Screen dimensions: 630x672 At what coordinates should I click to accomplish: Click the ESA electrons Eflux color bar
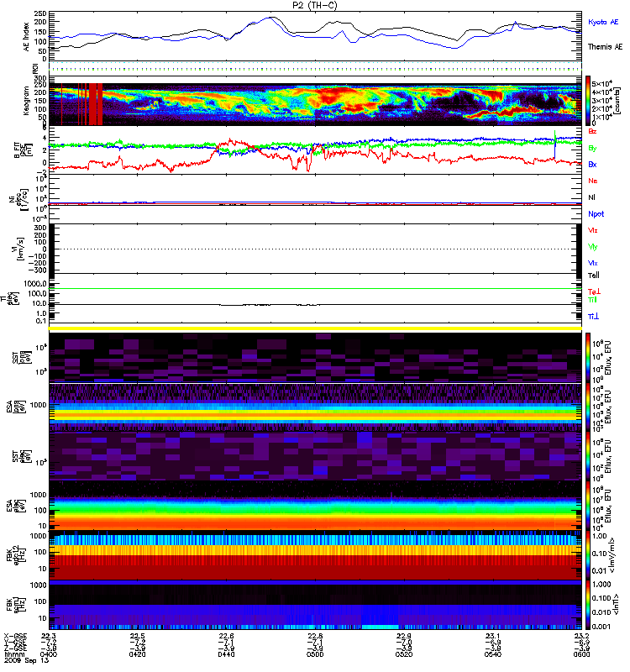tap(588, 506)
